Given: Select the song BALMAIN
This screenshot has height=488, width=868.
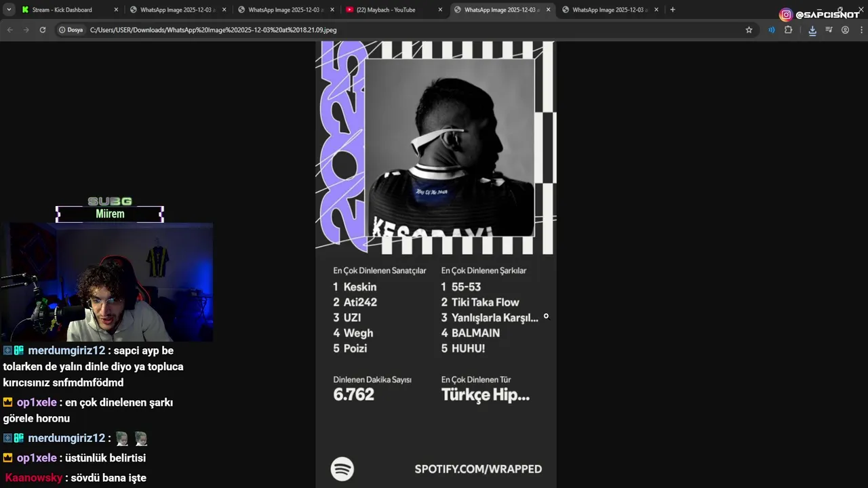Looking at the screenshot, I should tap(475, 333).
